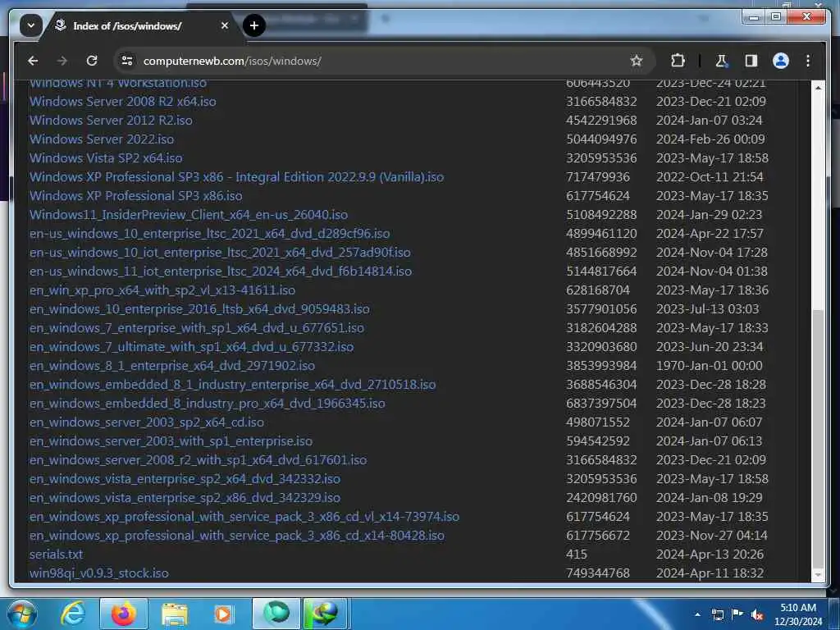The width and height of the screenshot is (840, 630).
Task: Click the serials.txt size value 415
Action: tap(577, 555)
